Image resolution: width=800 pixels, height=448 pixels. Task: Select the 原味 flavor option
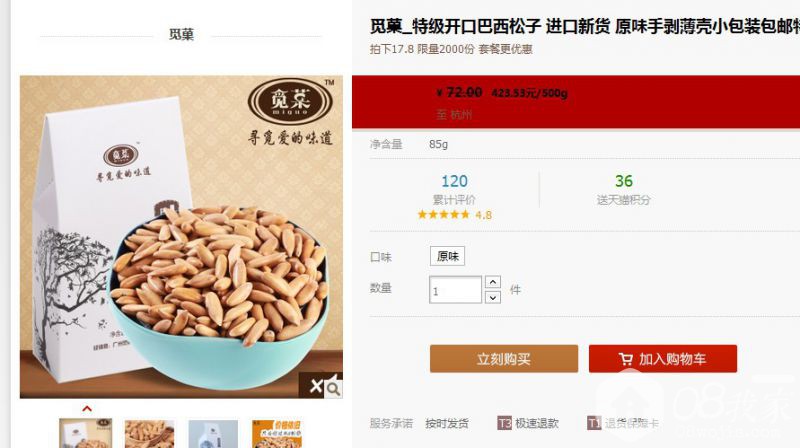pyautogui.click(x=447, y=256)
